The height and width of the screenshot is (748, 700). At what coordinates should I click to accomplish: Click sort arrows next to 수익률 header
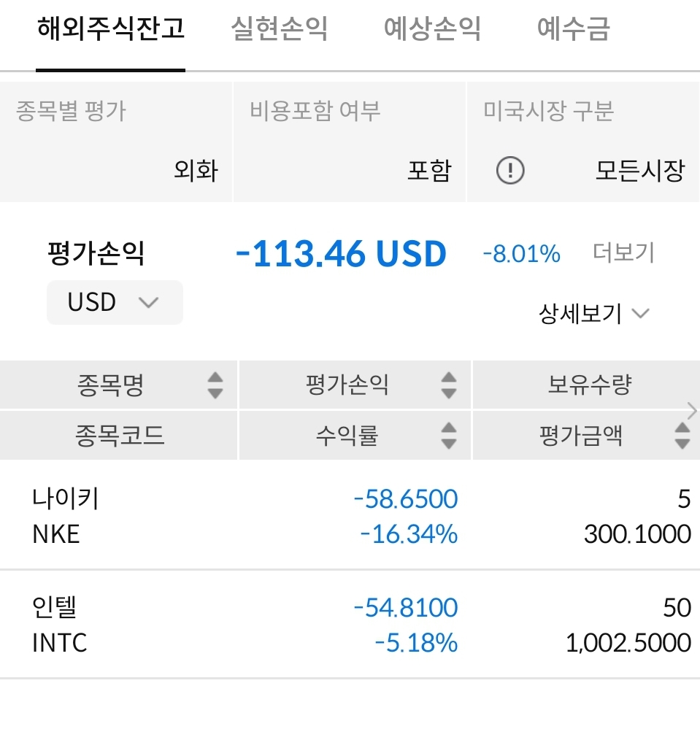[x=449, y=436]
